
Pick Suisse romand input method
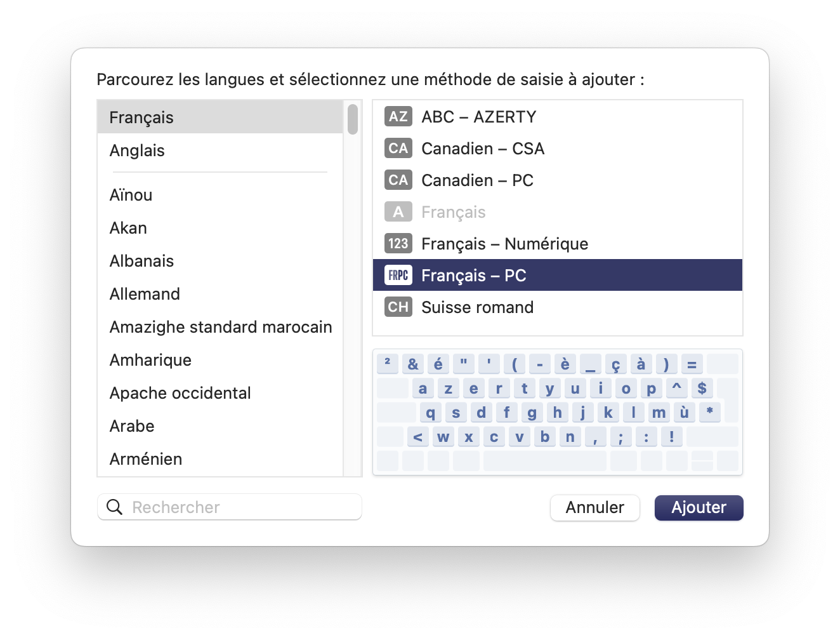pyautogui.click(x=558, y=307)
